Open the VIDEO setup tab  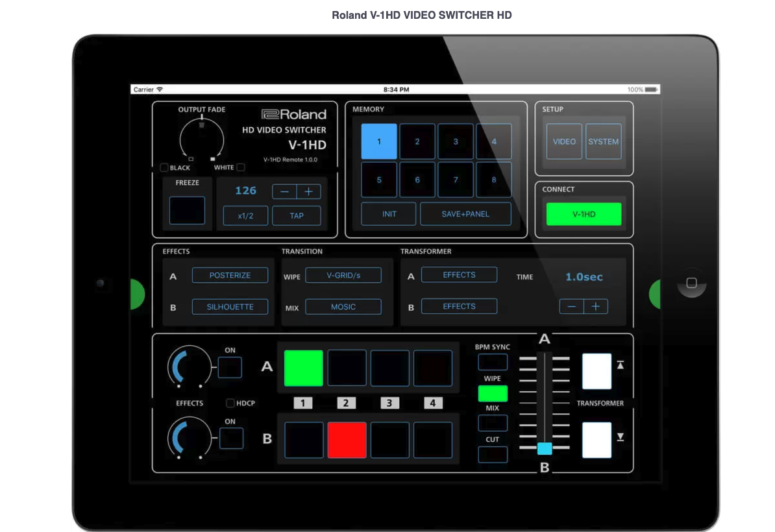point(564,141)
